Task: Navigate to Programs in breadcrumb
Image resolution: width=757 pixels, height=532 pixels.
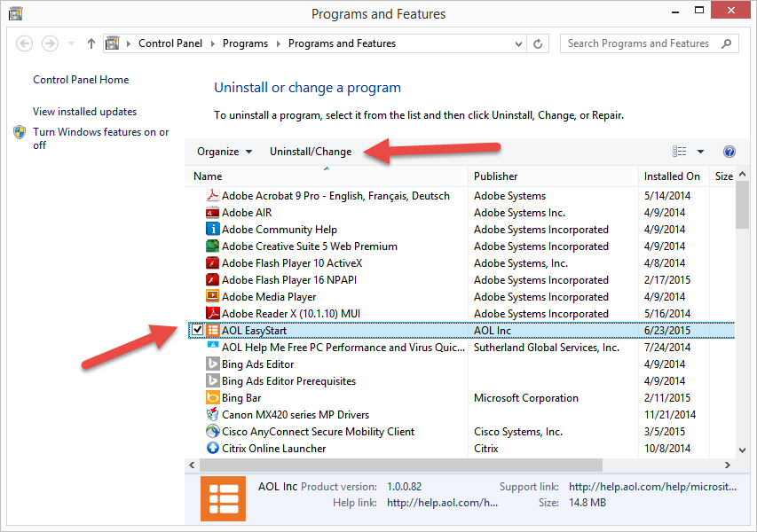Action: (x=245, y=44)
